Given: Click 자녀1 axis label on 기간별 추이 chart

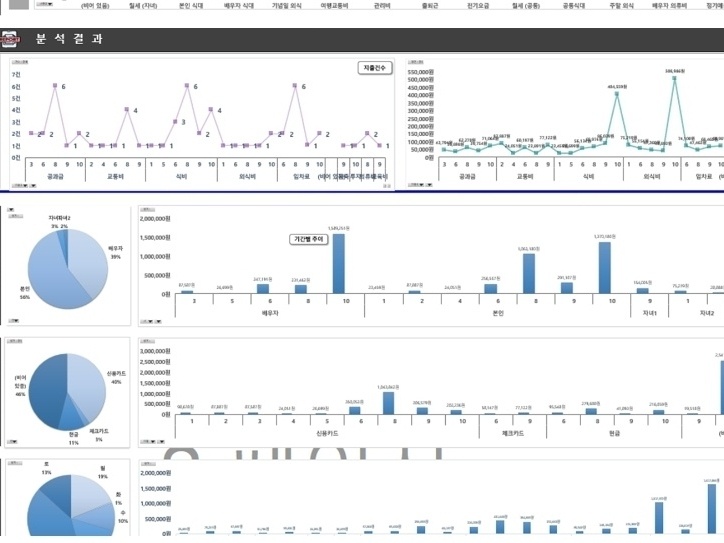Looking at the screenshot, I should pos(649,313).
